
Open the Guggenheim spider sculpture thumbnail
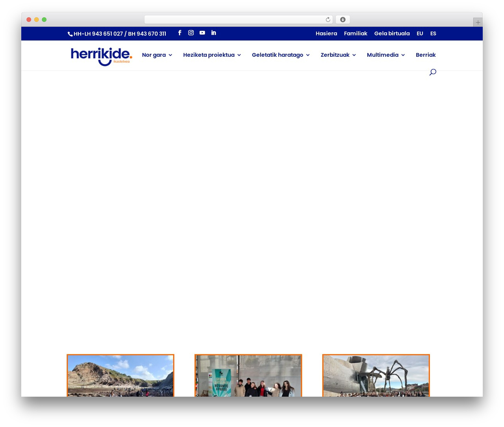coord(376,375)
